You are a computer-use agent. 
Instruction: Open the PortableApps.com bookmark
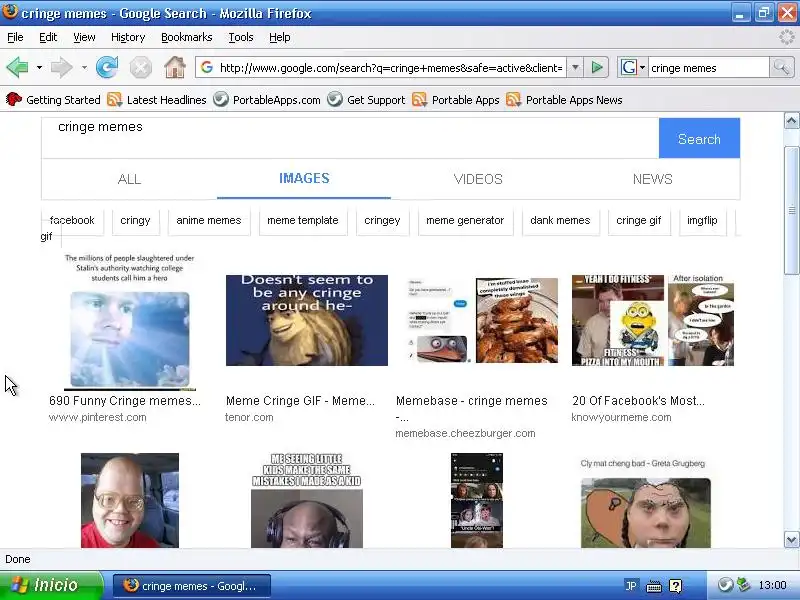click(267, 99)
